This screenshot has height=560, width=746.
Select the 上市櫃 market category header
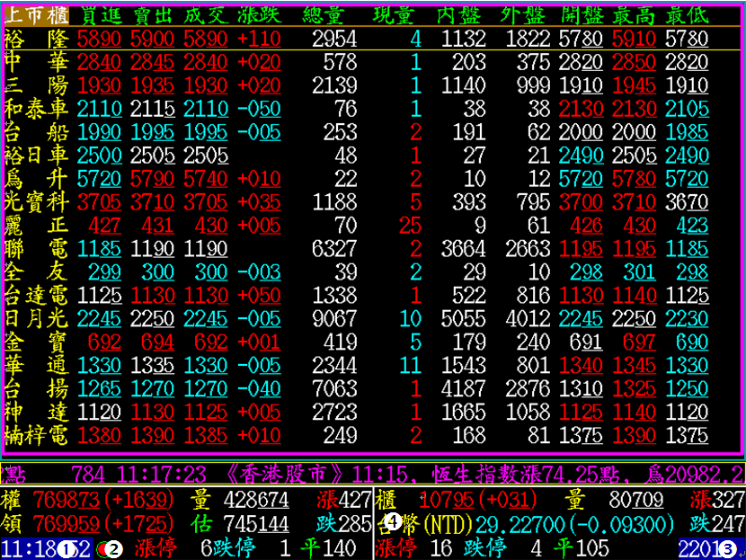(x=36, y=15)
